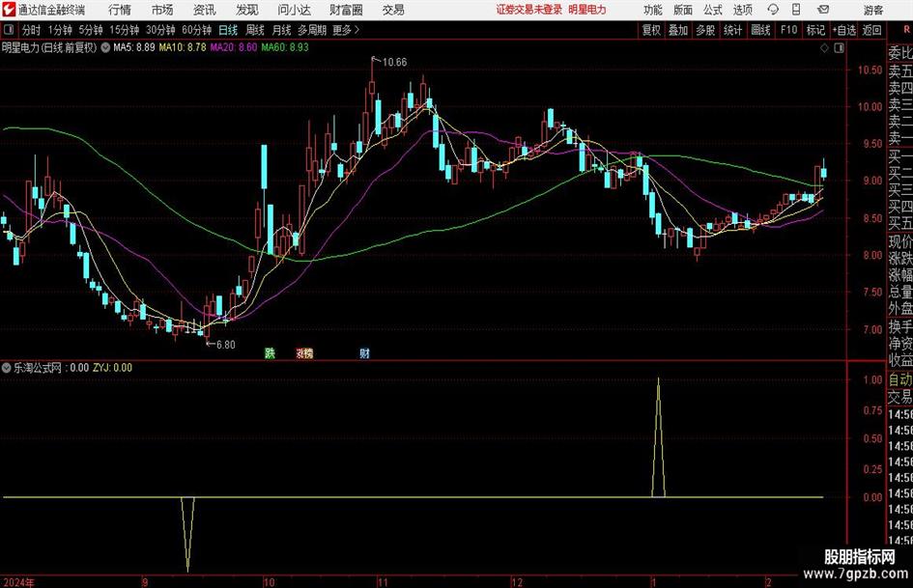The height and width of the screenshot is (588, 913).
Task: Click the 多股 toolbar button
Action: click(705, 30)
